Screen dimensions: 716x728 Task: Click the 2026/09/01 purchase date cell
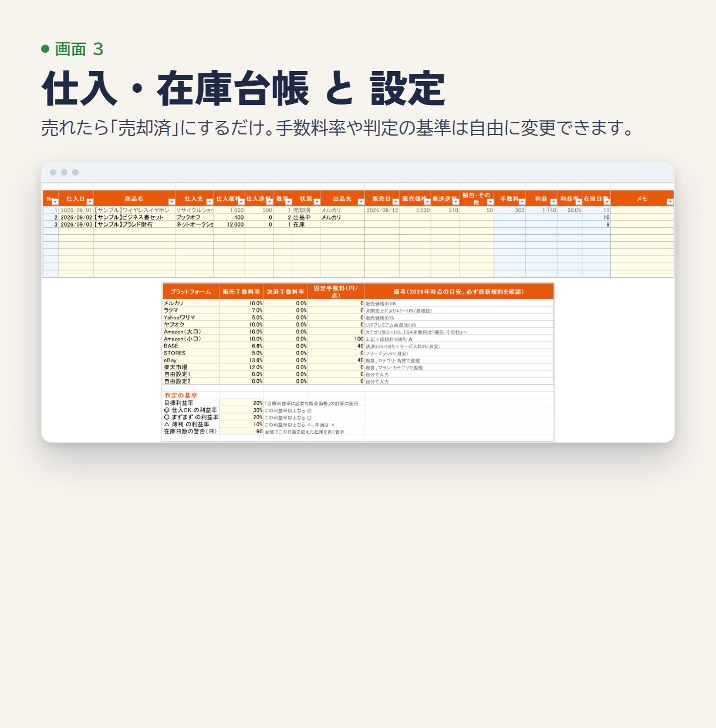[76, 210]
